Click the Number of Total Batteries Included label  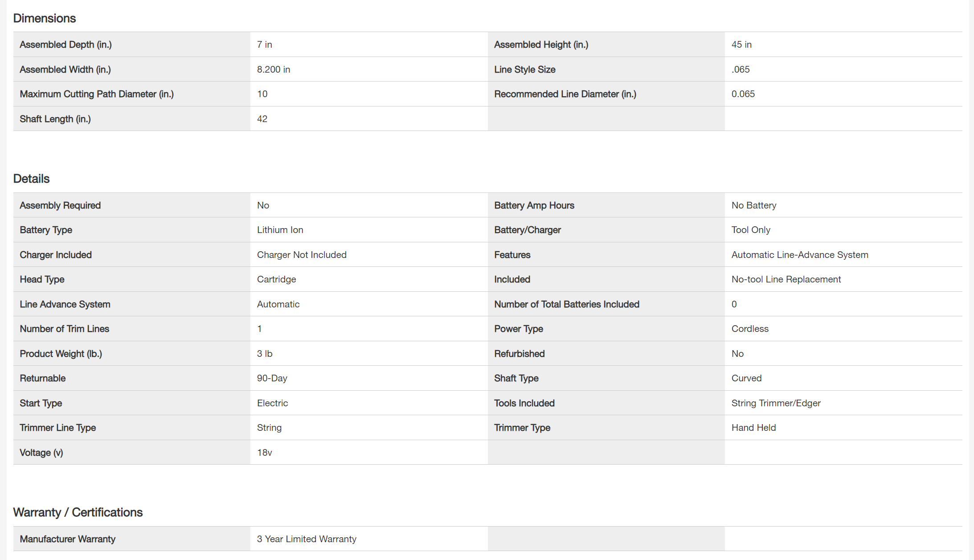tap(566, 304)
